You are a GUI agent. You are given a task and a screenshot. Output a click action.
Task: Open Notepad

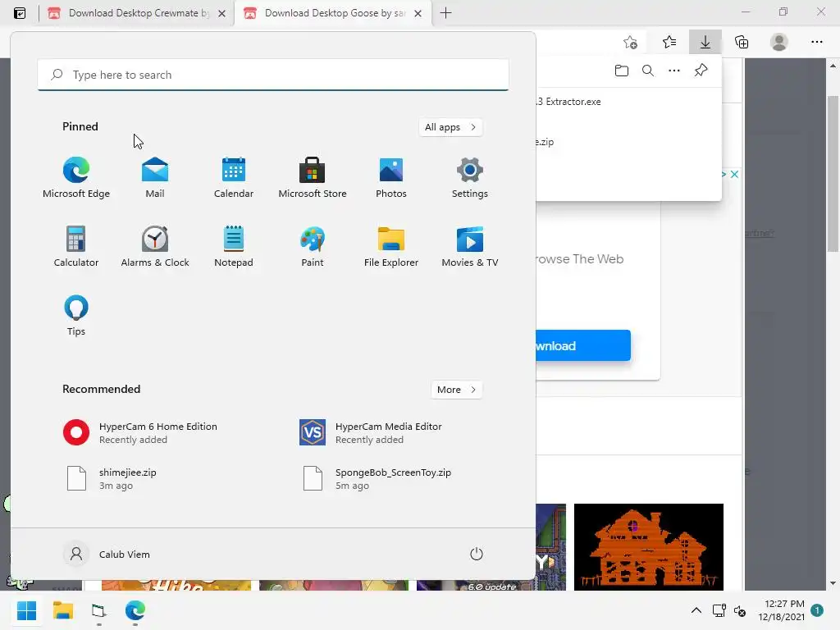(234, 247)
